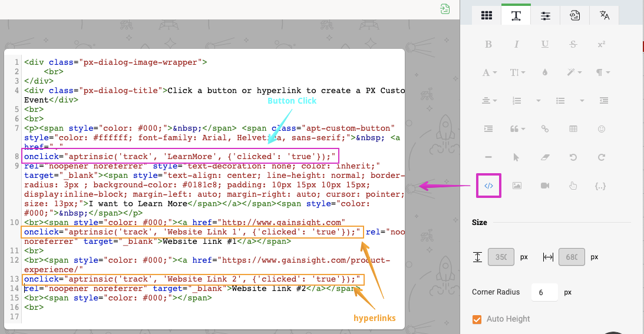Image resolution: width=644 pixels, height=334 pixels.
Task: Toggle italic formatting
Action: 516,44
